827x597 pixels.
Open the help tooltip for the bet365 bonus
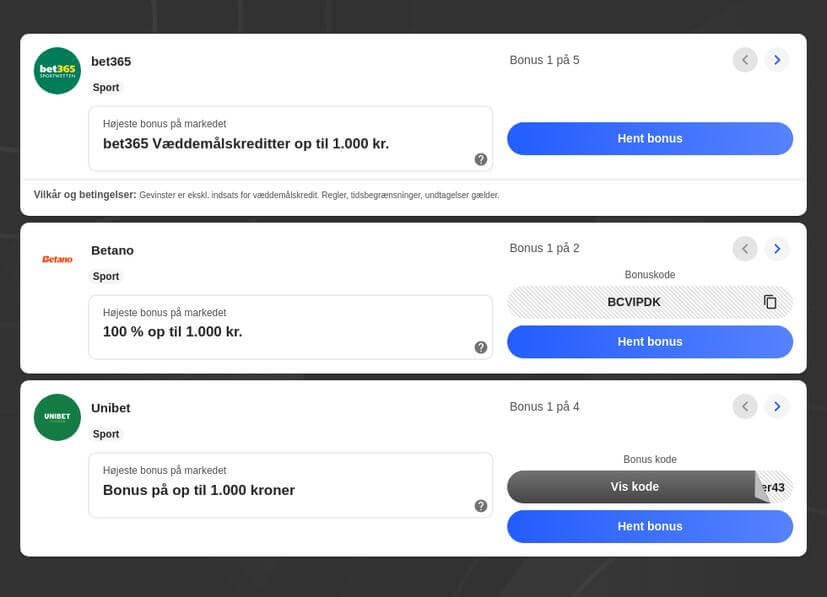click(480, 159)
